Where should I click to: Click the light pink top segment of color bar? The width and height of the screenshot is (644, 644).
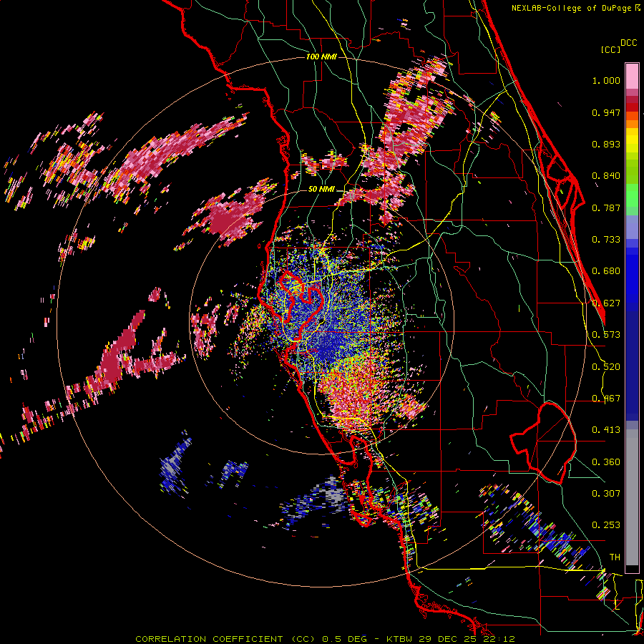pos(632,77)
